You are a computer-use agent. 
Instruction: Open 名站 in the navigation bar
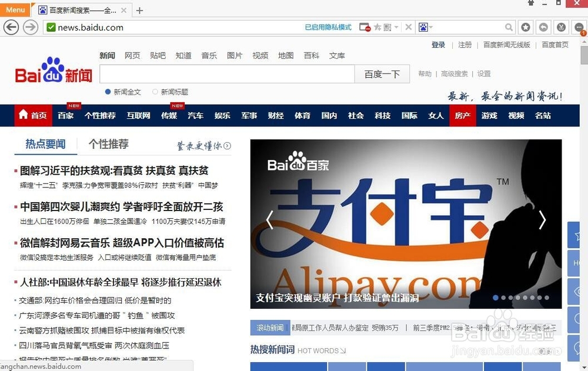pyautogui.click(x=543, y=115)
